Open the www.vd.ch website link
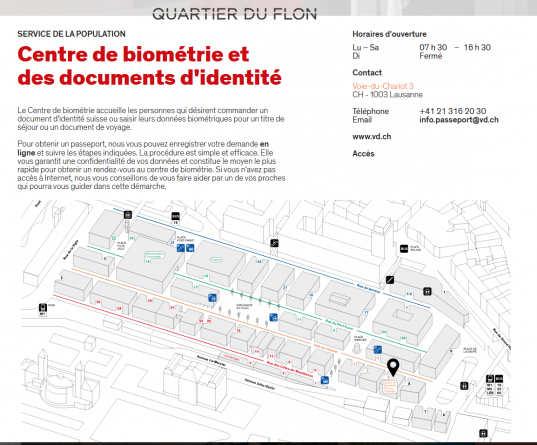 372,136
